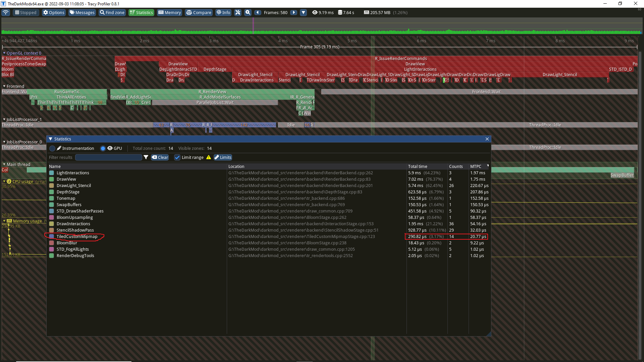Collapse the Statistics window title triangle
Image resolution: width=644 pixels, height=362 pixels.
point(50,139)
